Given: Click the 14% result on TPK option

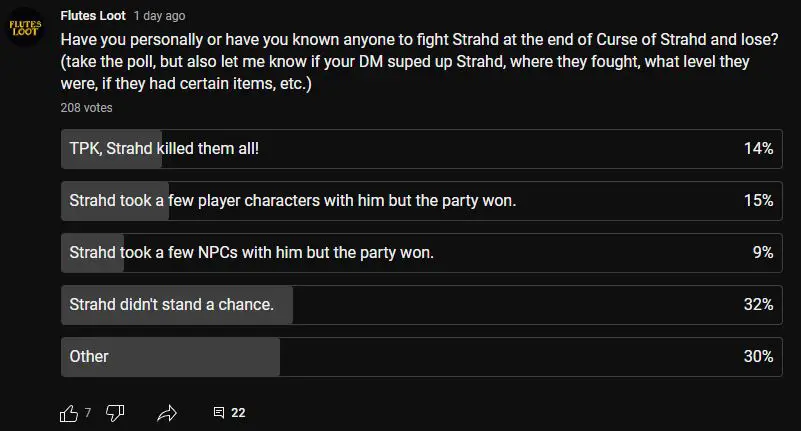Looking at the screenshot, I should point(758,149).
